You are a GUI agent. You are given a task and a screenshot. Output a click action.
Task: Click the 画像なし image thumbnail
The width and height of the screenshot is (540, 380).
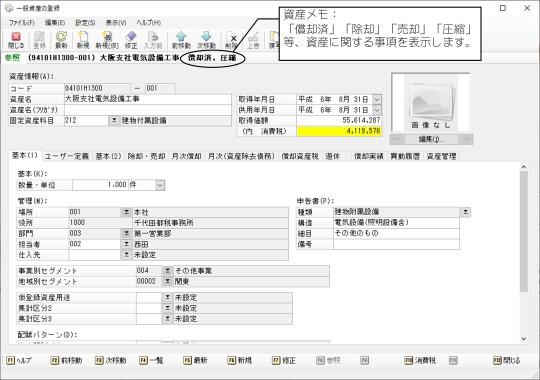(x=431, y=102)
